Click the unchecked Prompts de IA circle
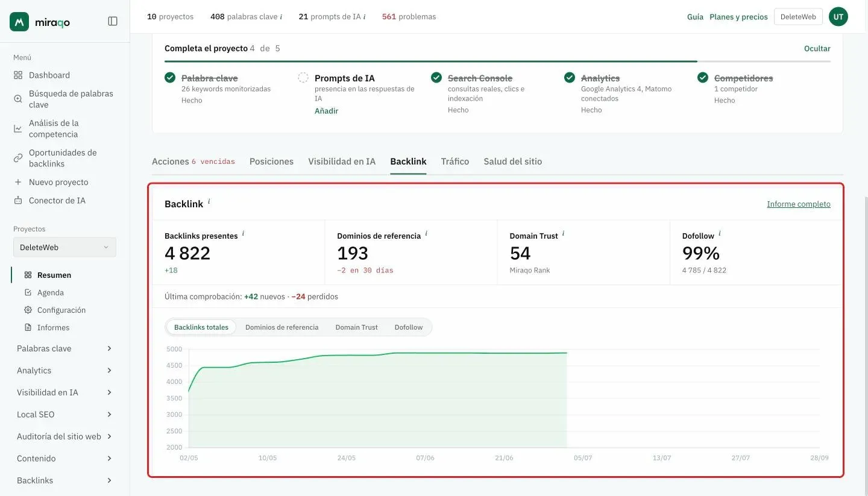The width and height of the screenshot is (868, 496). point(303,78)
